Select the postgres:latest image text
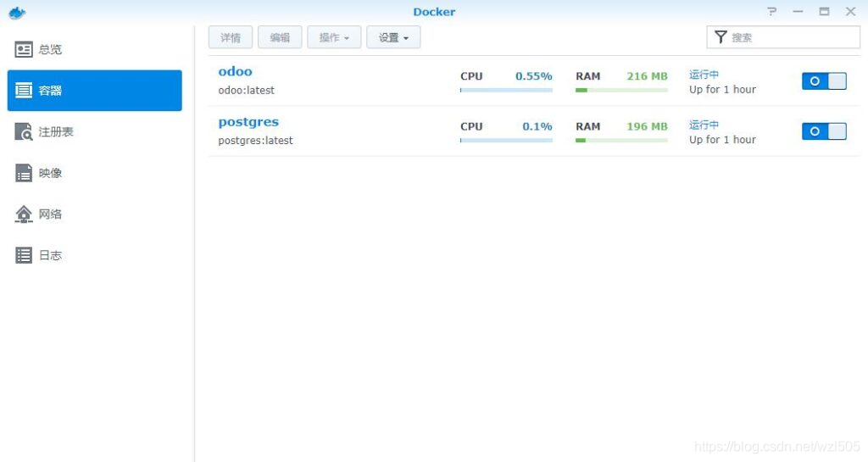Viewport: 868px width, 462px height. click(x=255, y=141)
